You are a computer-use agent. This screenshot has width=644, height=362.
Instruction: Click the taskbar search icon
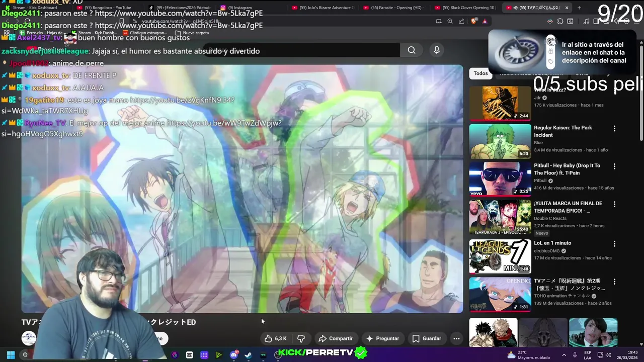[x=25, y=355]
